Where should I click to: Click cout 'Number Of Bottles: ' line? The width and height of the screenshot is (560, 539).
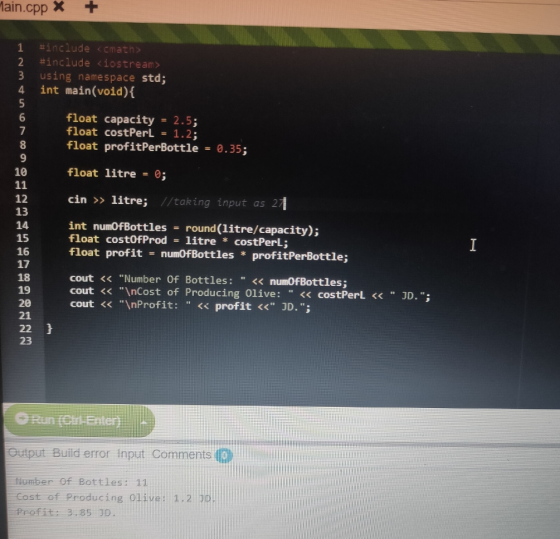click(208, 280)
